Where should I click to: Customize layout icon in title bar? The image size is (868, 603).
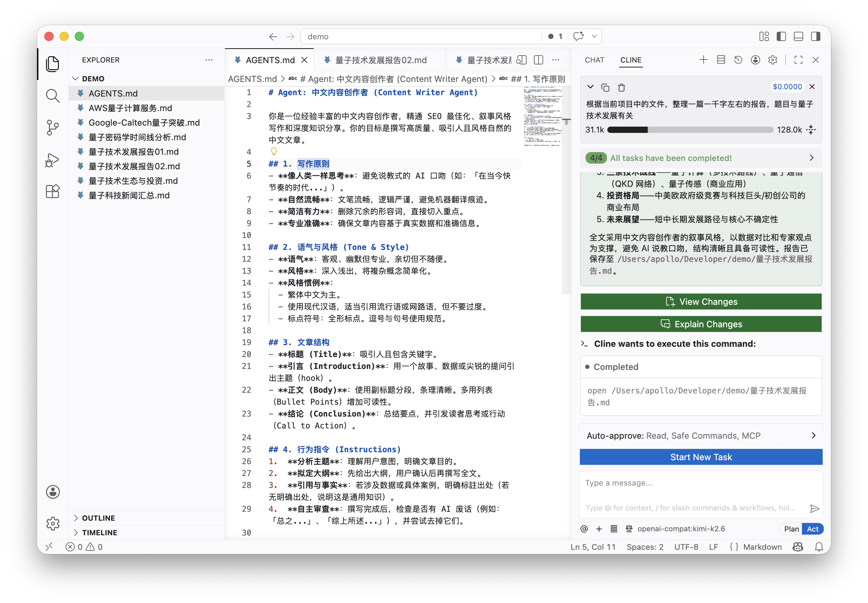764,37
